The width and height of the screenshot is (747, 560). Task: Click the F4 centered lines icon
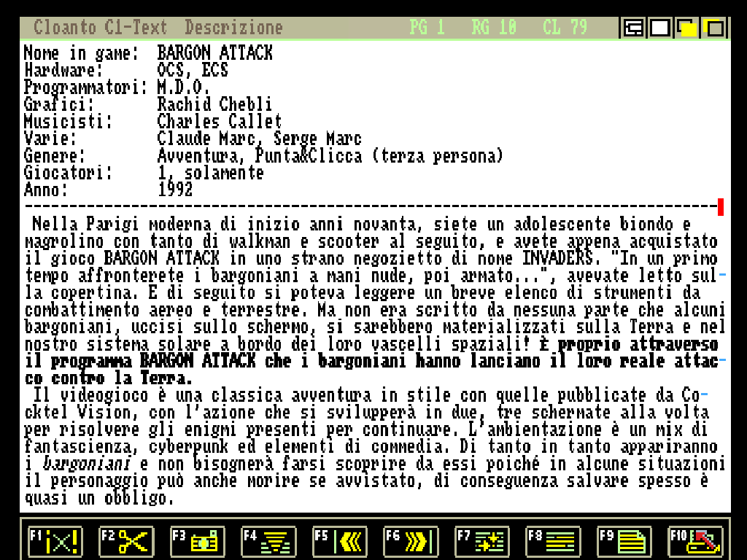tap(269, 542)
